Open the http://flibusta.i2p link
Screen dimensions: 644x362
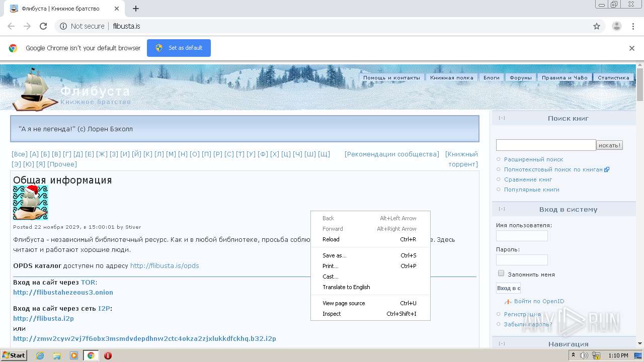click(x=43, y=319)
